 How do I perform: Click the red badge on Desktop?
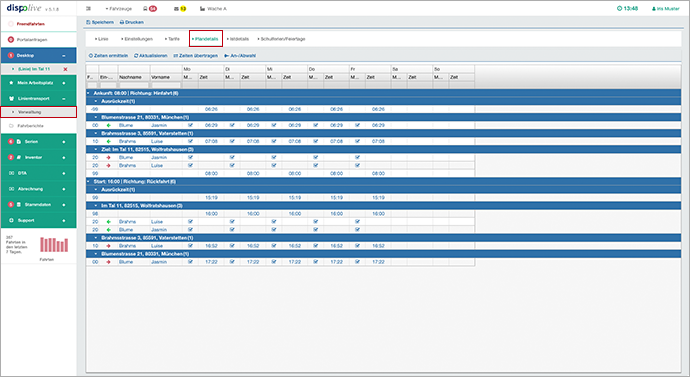11,55
